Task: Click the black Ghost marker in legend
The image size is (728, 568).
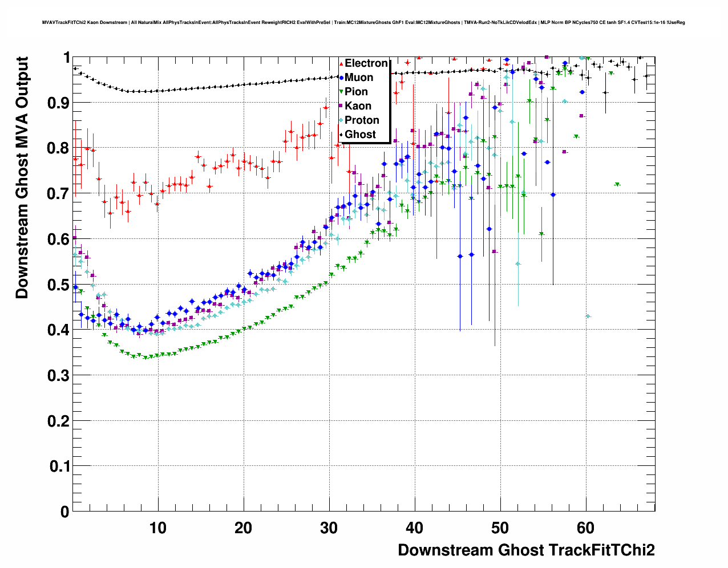Action: tap(341, 135)
